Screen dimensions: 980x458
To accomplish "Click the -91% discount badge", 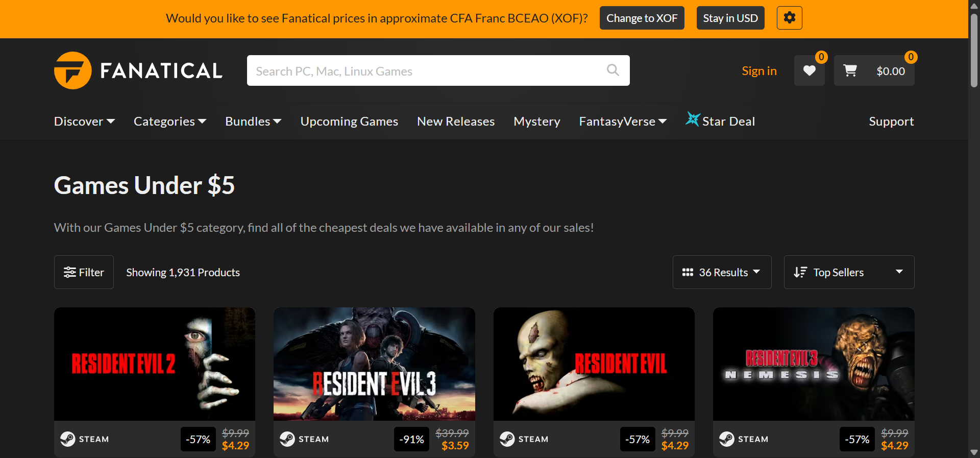I will click(411, 439).
